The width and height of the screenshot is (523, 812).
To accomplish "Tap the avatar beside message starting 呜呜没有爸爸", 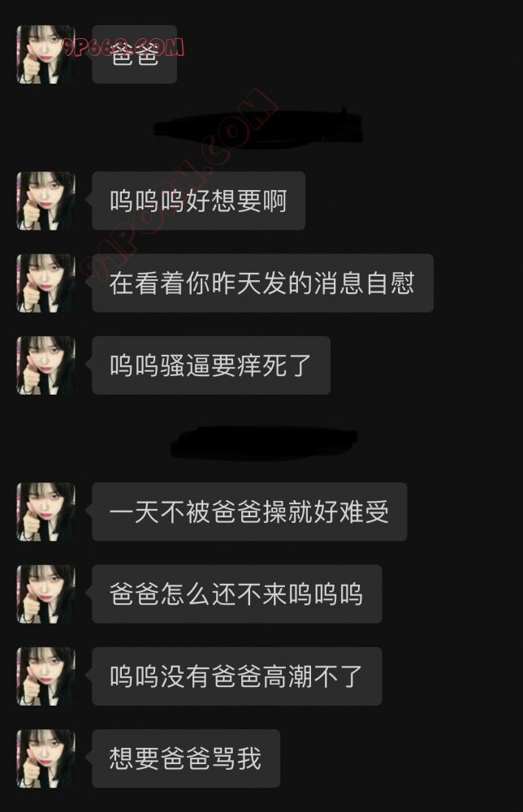I will (46, 677).
